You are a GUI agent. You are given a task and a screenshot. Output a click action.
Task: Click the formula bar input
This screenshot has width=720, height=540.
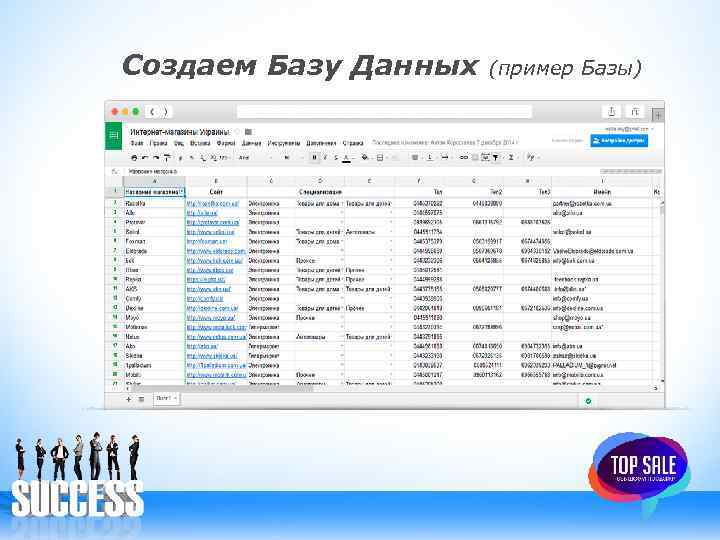(x=358, y=171)
